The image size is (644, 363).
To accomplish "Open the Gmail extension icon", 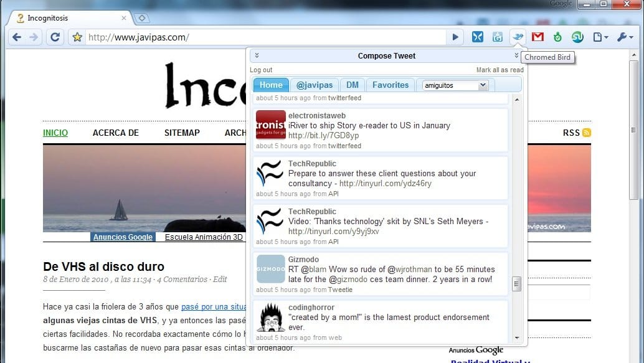I will coord(537,37).
